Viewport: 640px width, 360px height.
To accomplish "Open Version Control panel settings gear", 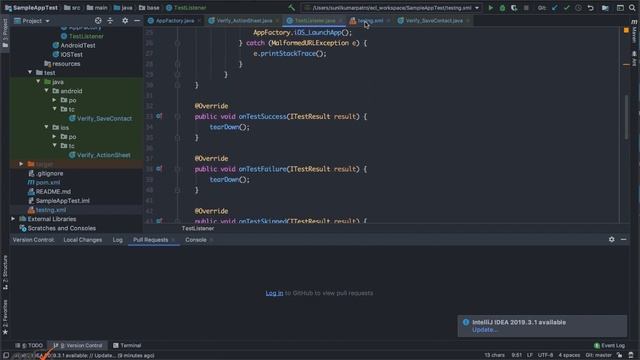I will pos(611,240).
